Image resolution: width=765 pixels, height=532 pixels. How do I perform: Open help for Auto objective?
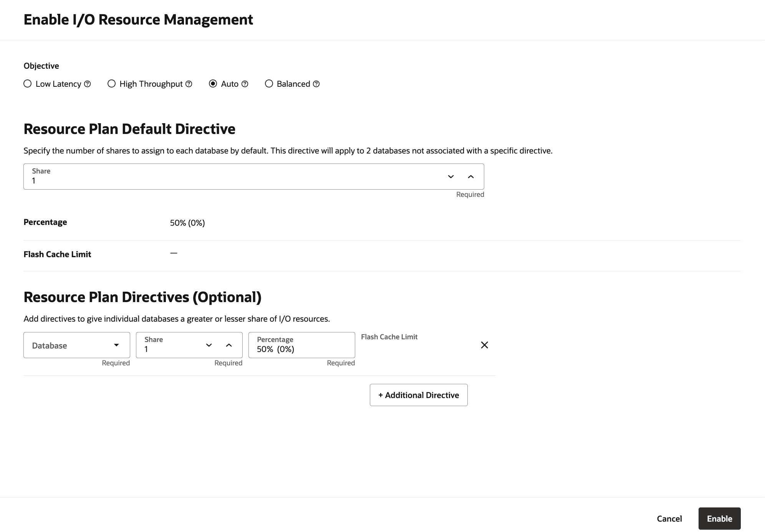tap(245, 84)
